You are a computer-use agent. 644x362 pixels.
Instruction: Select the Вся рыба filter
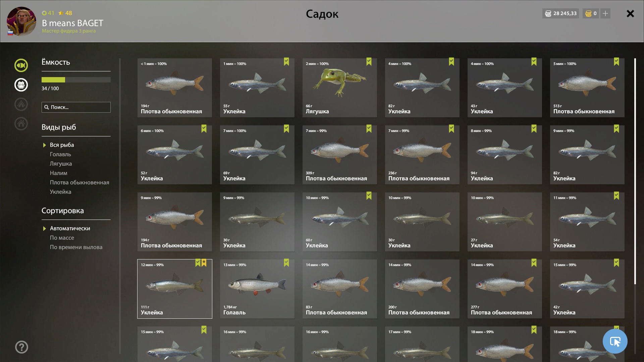point(62,145)
